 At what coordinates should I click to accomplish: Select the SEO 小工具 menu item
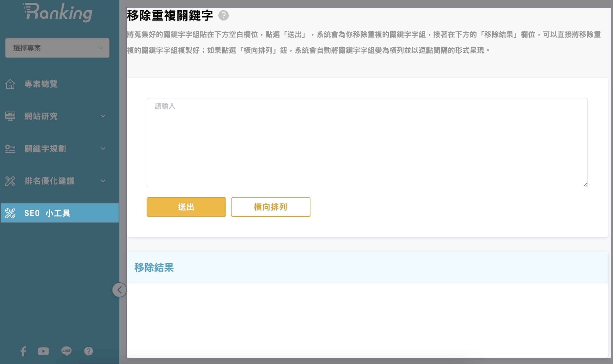47,213
